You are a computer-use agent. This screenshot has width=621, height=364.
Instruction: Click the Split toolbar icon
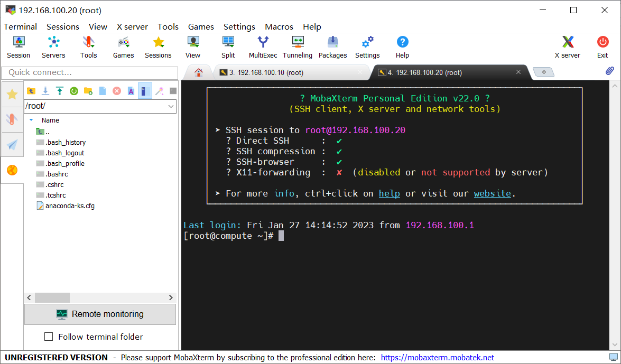tap(228, 46)
